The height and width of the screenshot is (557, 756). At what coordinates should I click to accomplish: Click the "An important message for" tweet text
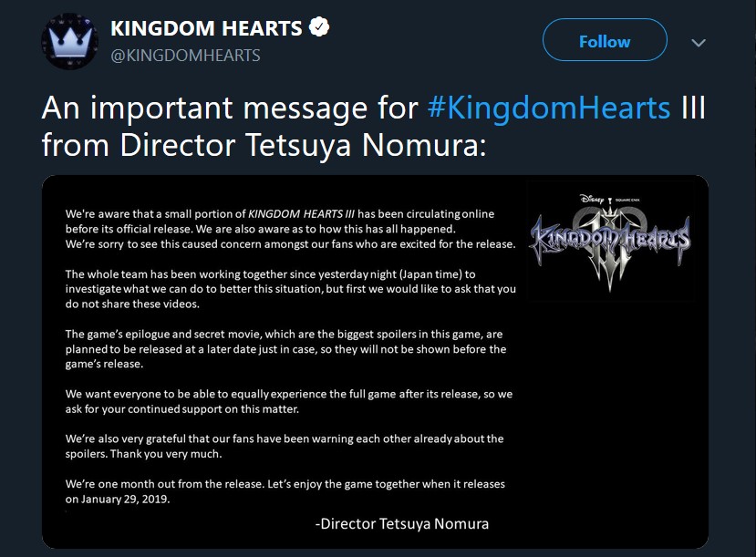(230, 108)
